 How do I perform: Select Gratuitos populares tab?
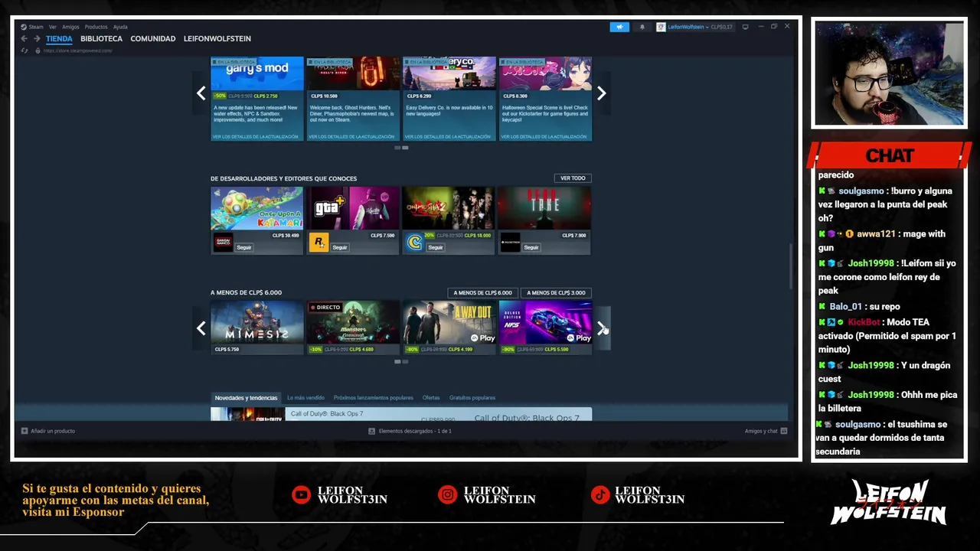(472, 398)
